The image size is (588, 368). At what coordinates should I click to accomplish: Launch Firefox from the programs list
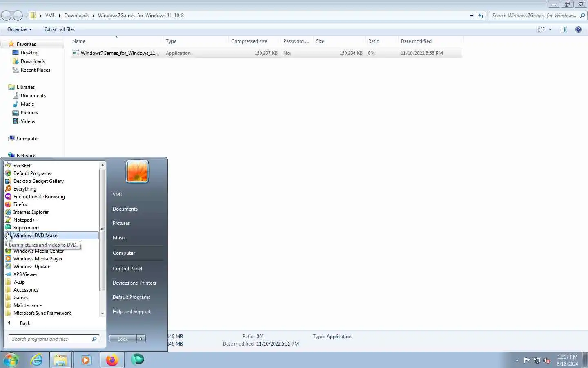pos(20,204)
